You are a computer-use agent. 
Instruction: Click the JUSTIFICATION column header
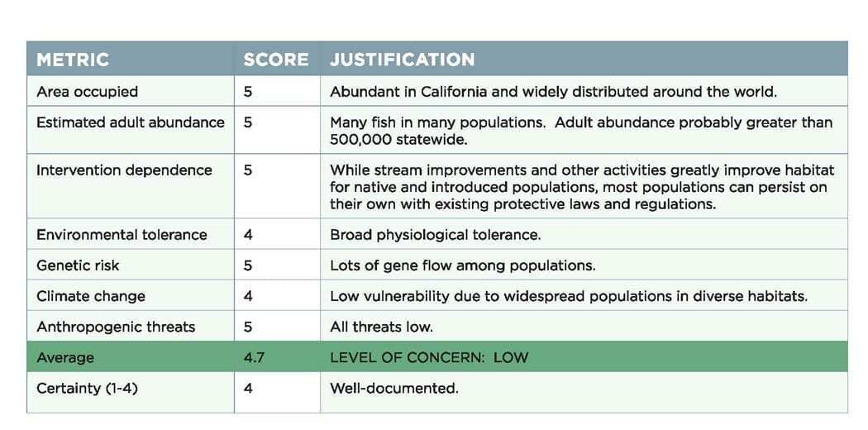[403, 60]
